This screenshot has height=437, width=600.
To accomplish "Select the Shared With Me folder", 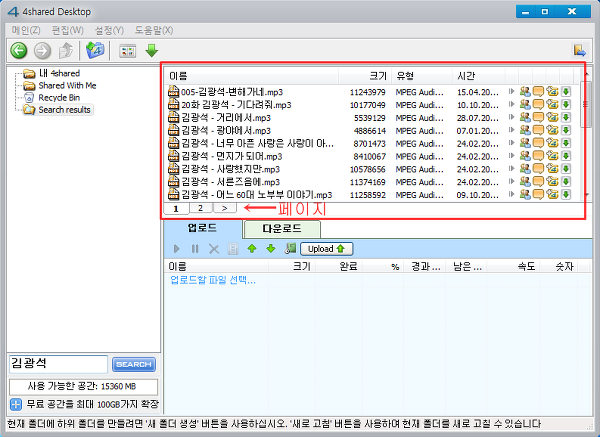I will coord(67,85).
